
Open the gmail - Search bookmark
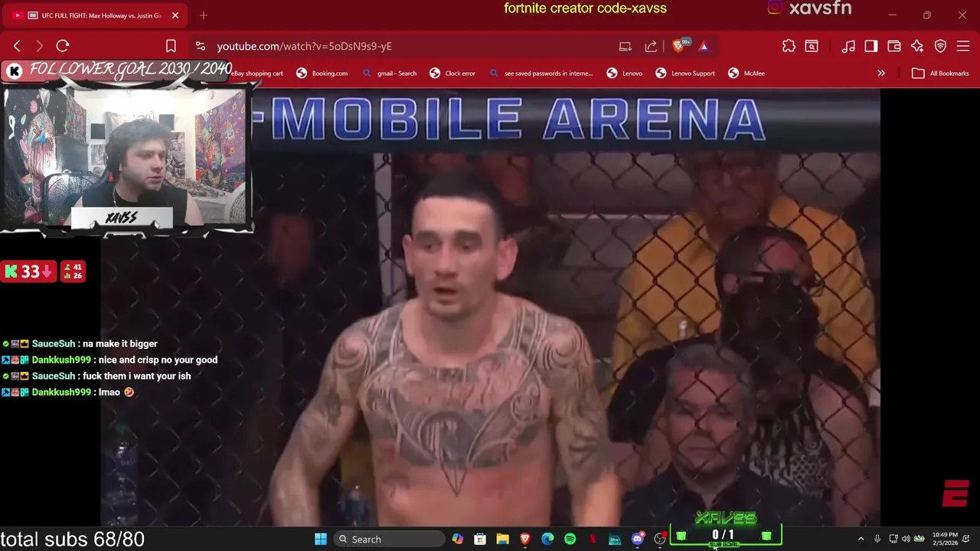click(x=389, y=73)
